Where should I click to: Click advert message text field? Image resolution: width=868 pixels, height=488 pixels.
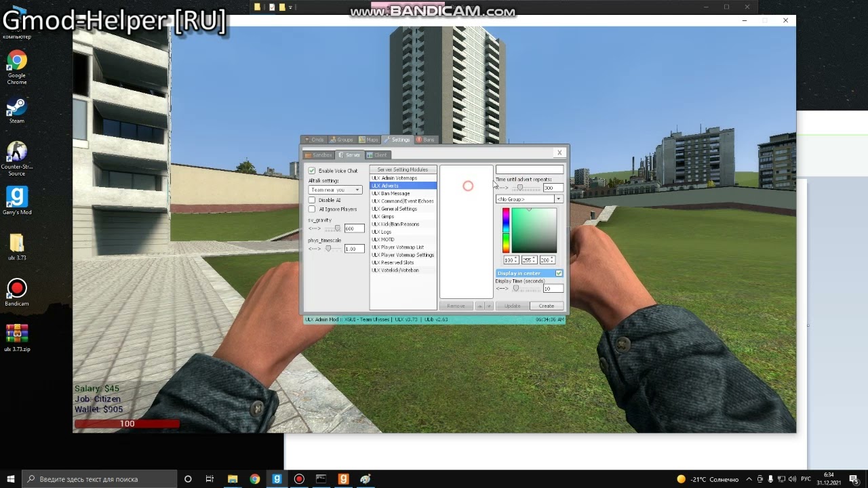tap(530, 169)
